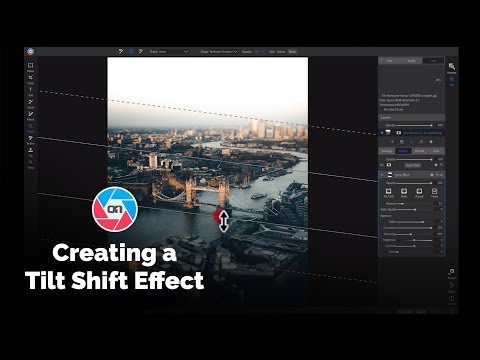480x360 pixels.
Task: Select the third Lens Blur style thumbnail
Action: pyautogui.click(x=419, y=192)
